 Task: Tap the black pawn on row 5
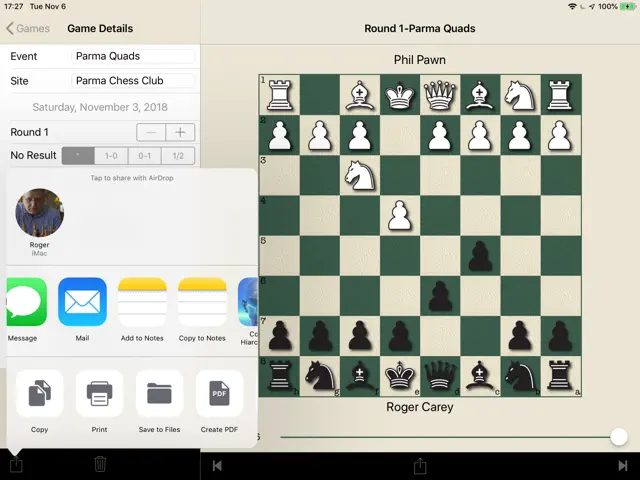coord(480,256)
